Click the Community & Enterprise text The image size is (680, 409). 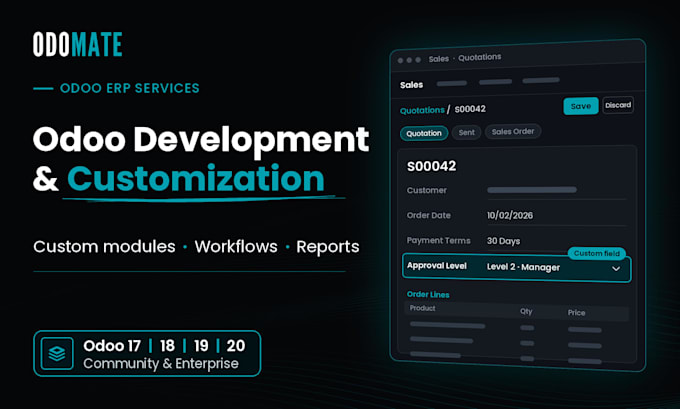(x=161, y=363)
